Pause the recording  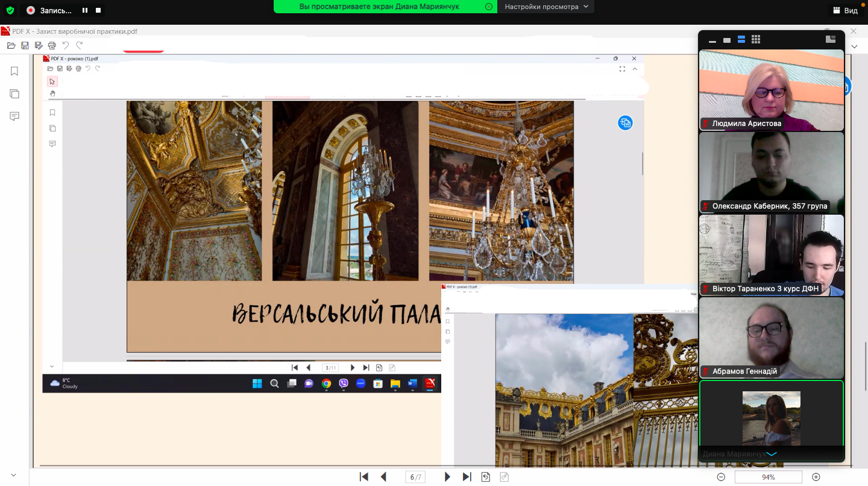[85, 10]
